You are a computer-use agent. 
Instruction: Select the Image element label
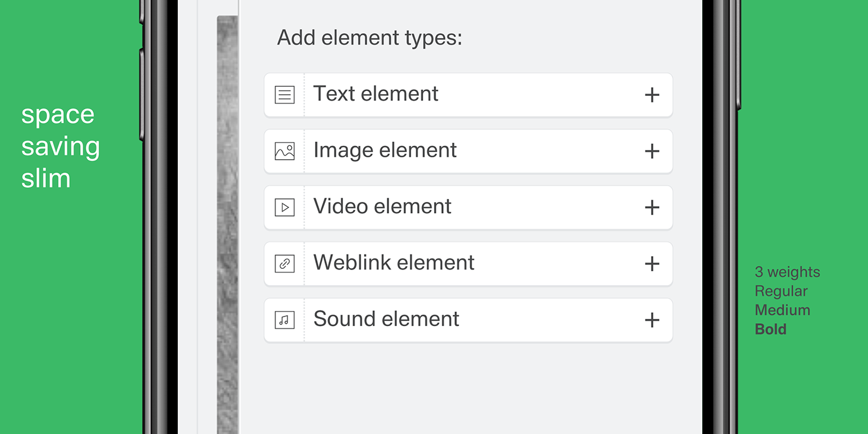tap(385, 150)
